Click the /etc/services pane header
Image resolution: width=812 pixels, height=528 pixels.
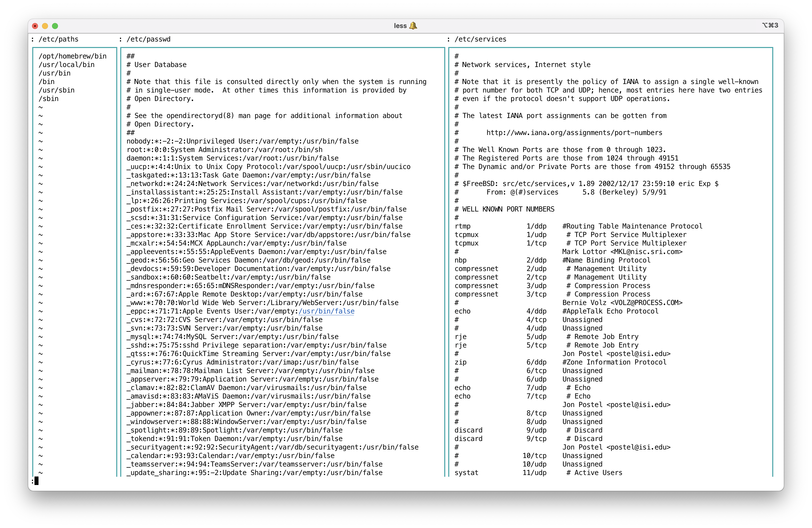coord(480,39)
